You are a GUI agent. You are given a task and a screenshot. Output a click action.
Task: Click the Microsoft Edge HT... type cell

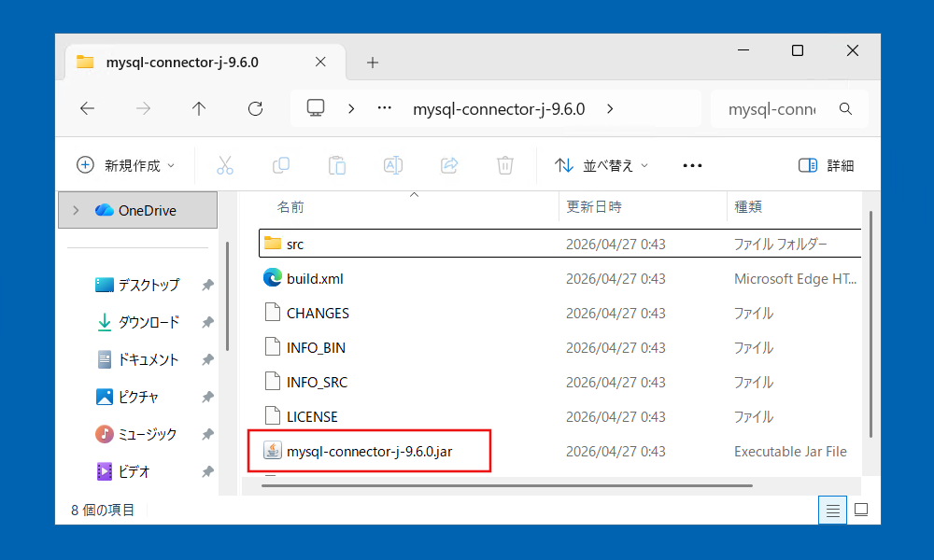[x=795, y=278]
